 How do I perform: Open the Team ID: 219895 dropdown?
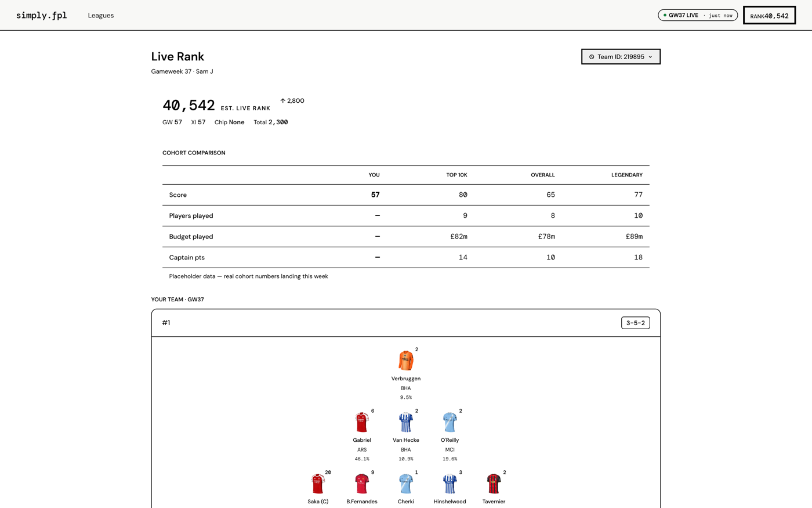621,57
